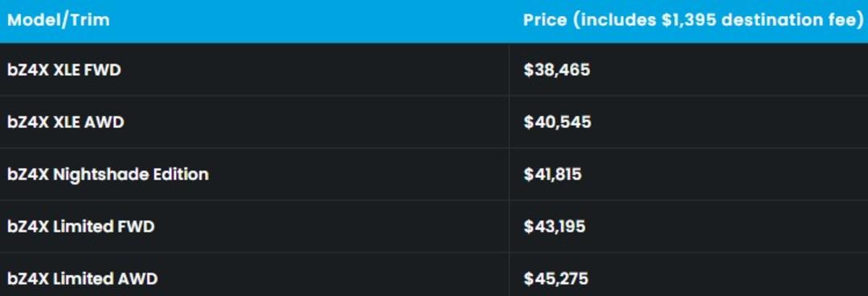Click the bZ4X XLE AWD row label
868x296 pixels.
(x=65, y=122)
